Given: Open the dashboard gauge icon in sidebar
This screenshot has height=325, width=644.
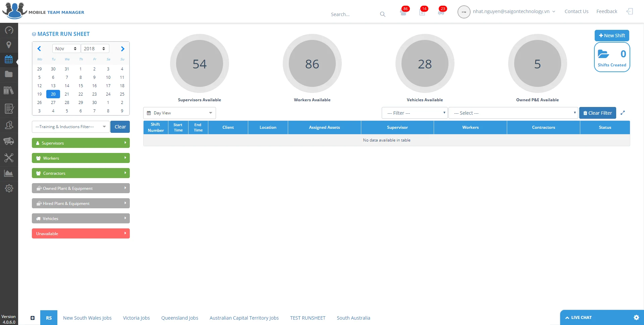Looking at the screenshot, I should click(9, 30).
